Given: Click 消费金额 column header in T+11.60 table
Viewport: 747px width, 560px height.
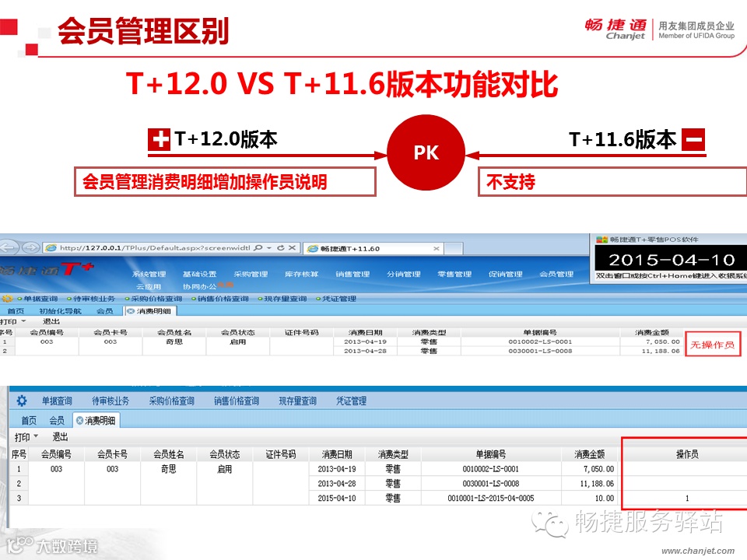Looking at the screenshot, I should [x=652, y=332].
